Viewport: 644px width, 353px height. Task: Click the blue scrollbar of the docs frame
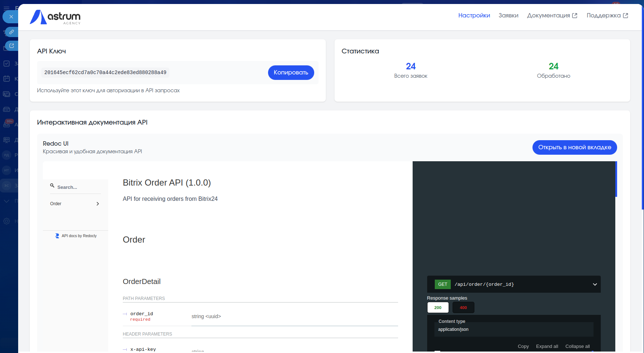(x=616, y=179)
